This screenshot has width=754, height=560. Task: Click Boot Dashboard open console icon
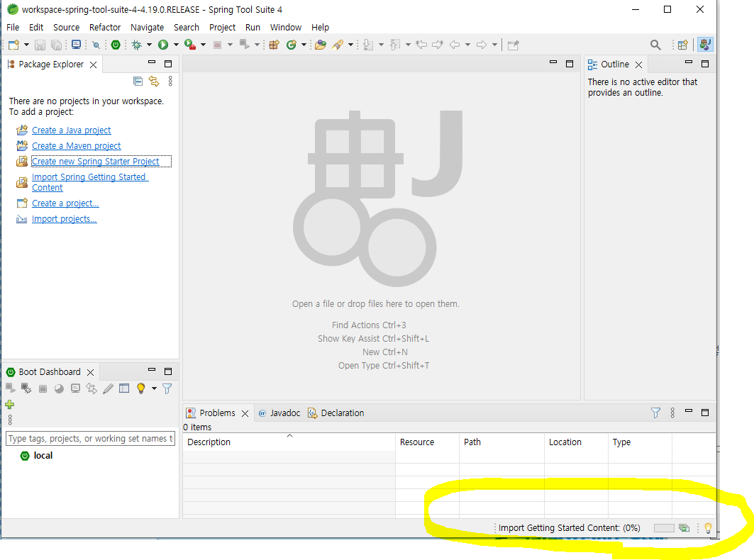75,388
